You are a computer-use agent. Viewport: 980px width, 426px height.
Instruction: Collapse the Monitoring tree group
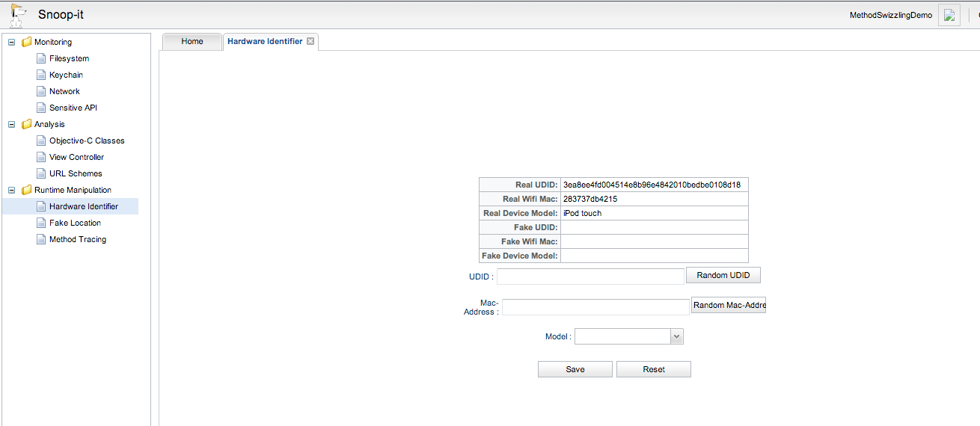tap(11, 42)
